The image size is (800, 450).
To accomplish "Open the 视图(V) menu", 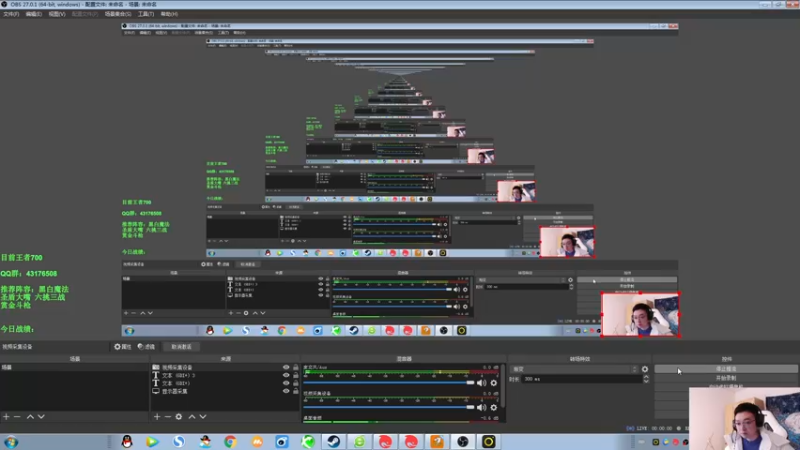I will (x=57, y=14).
